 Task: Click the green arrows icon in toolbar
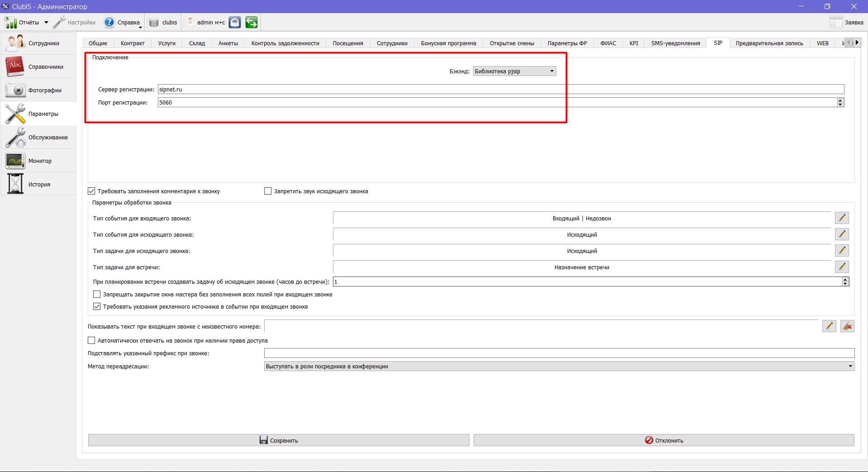click(251, 22)
